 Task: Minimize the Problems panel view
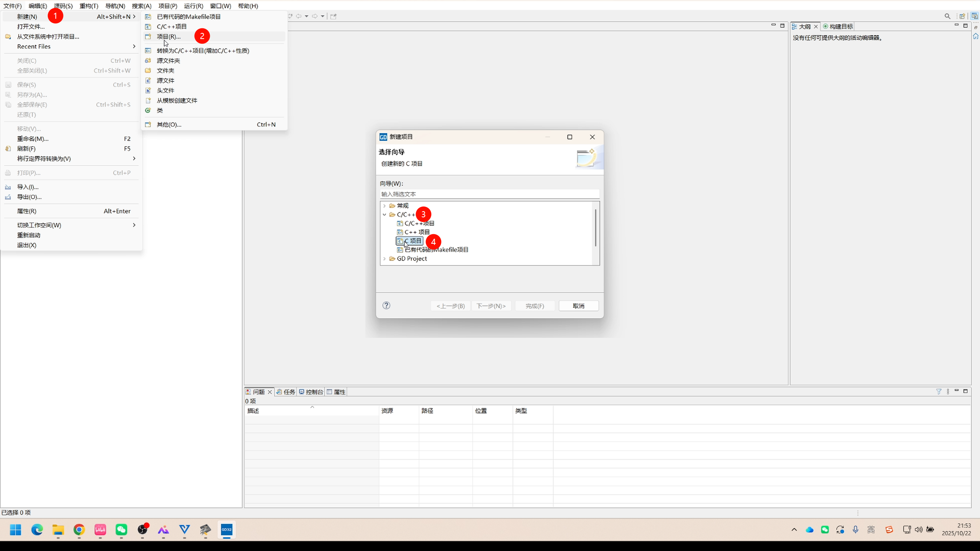coord(956,391)
